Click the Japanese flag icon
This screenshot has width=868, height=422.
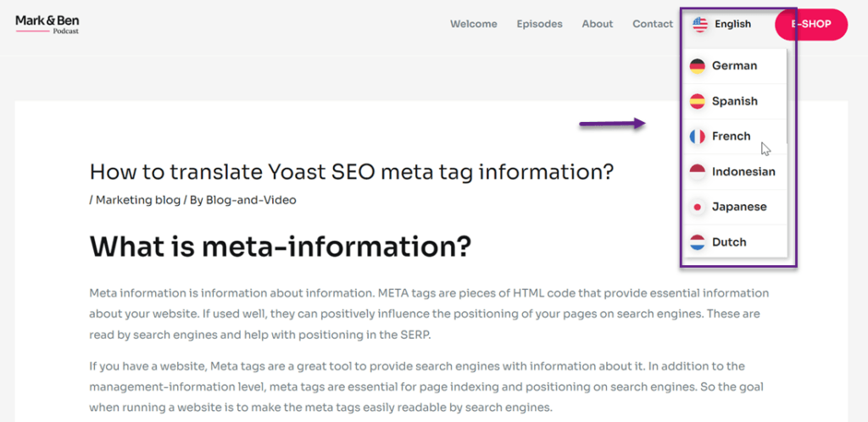point(697,207)
